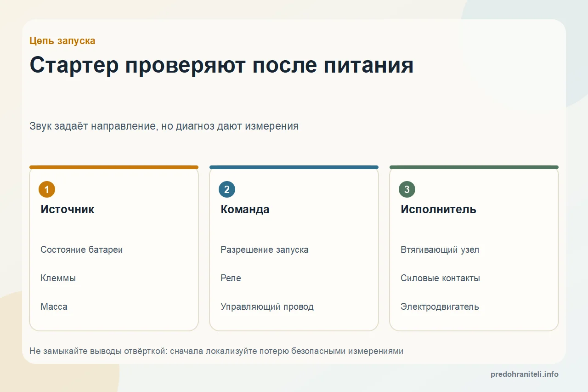Click the "Реле" item

231,278
